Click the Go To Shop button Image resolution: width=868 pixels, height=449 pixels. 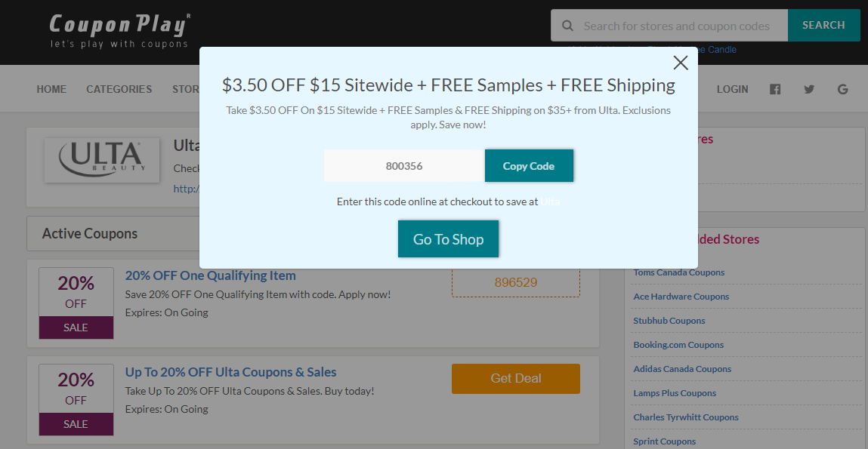coord(449,239)
